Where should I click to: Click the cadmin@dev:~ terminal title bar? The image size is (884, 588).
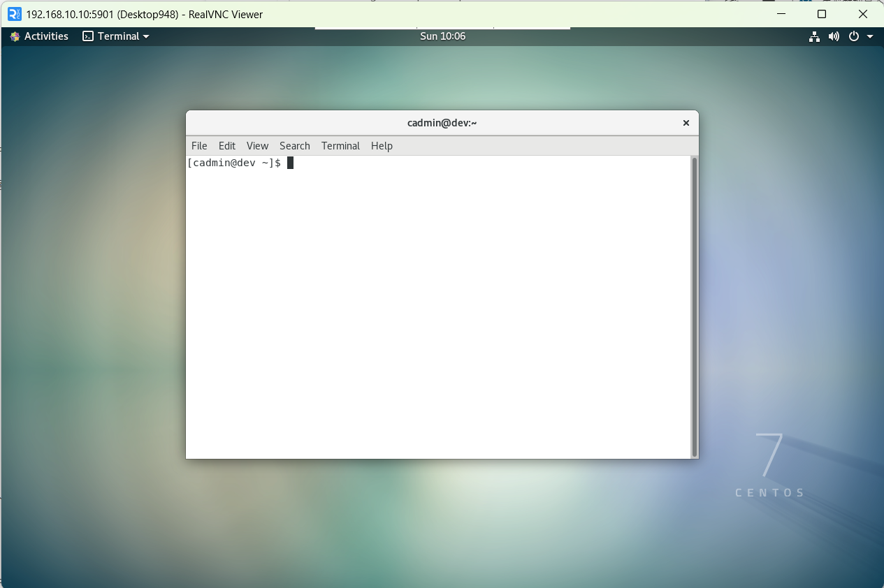click(x=442, y=123)
